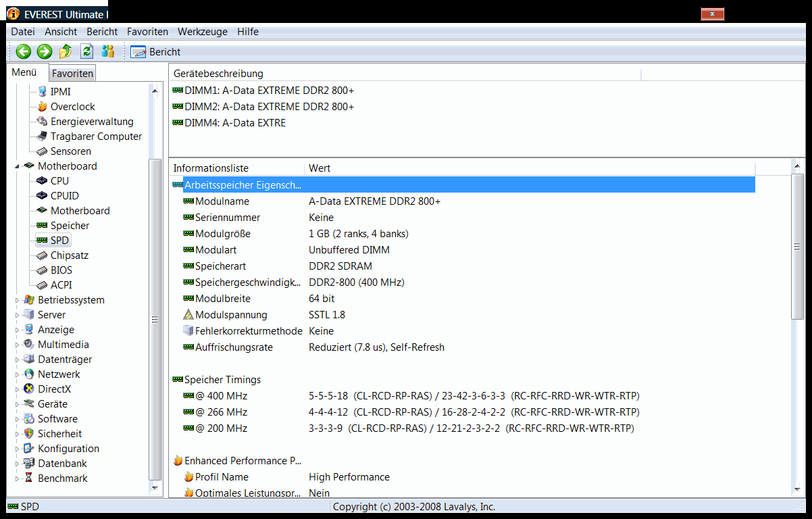Expand the Multimedia branch
Image resolution: width=812 pixels, height=519 pixels.
(x=18, y=345)
